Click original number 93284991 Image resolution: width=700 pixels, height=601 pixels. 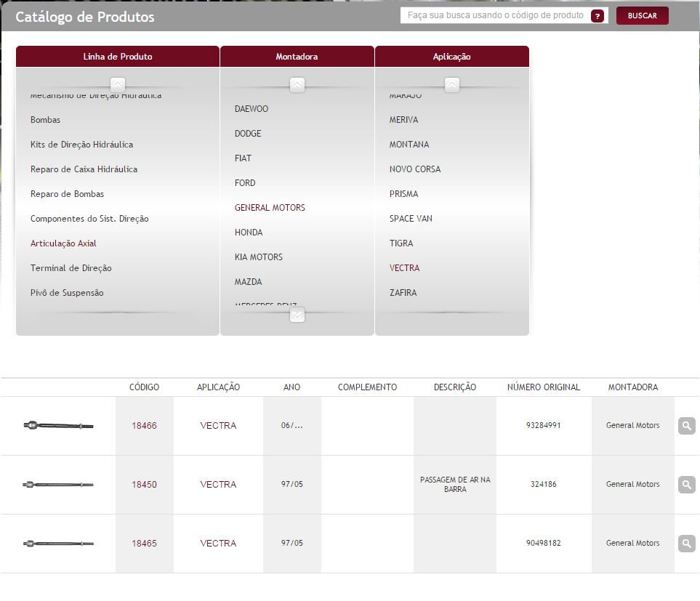543,426
